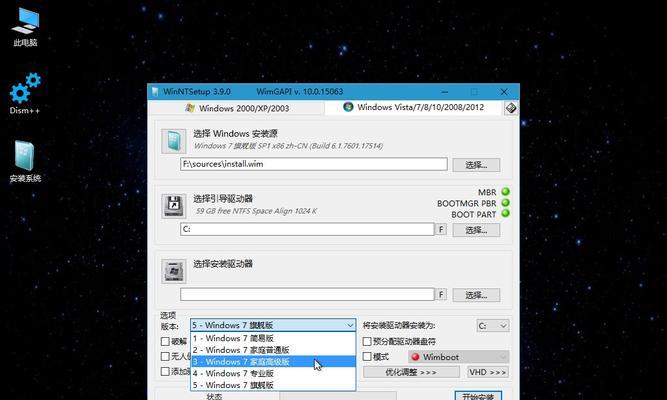Toggle the 无人值守 checkbox

click(165, 356)
